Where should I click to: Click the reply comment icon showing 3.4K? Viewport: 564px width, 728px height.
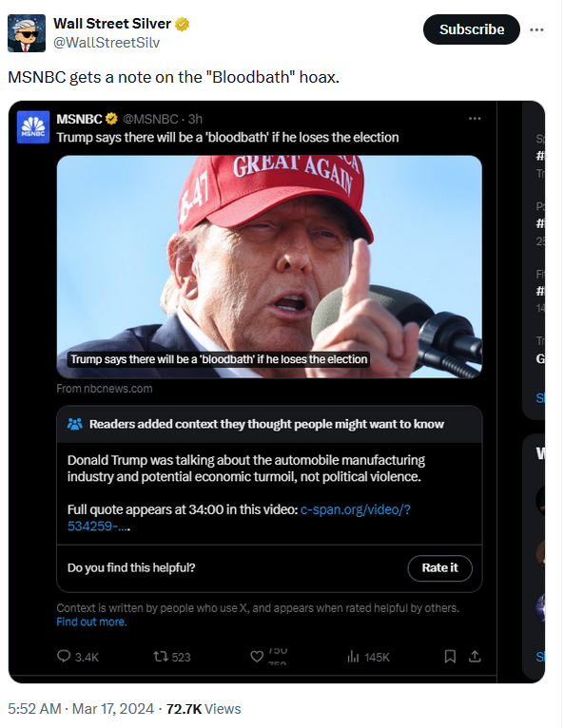click(64, 656)
